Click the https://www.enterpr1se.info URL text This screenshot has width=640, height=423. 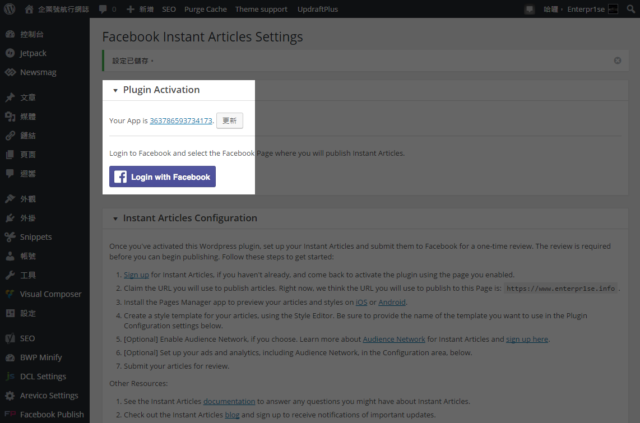(x=560, y=288)
